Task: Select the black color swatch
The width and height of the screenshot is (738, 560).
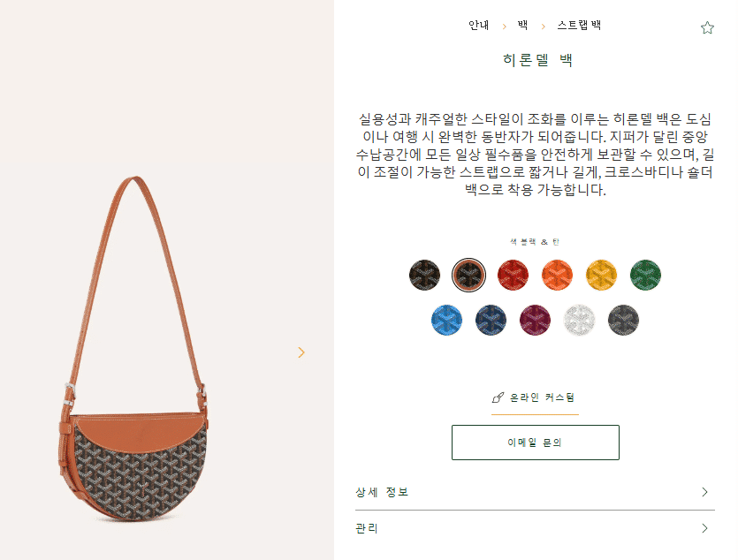Action: tap(424, 275)
